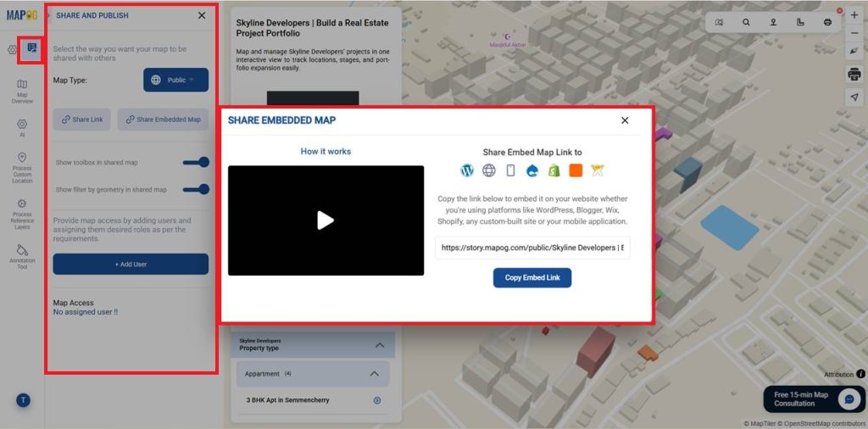Toggle Show filter by geometry in shared map
This screenshot has width=868, height=429.
point(196,189)
